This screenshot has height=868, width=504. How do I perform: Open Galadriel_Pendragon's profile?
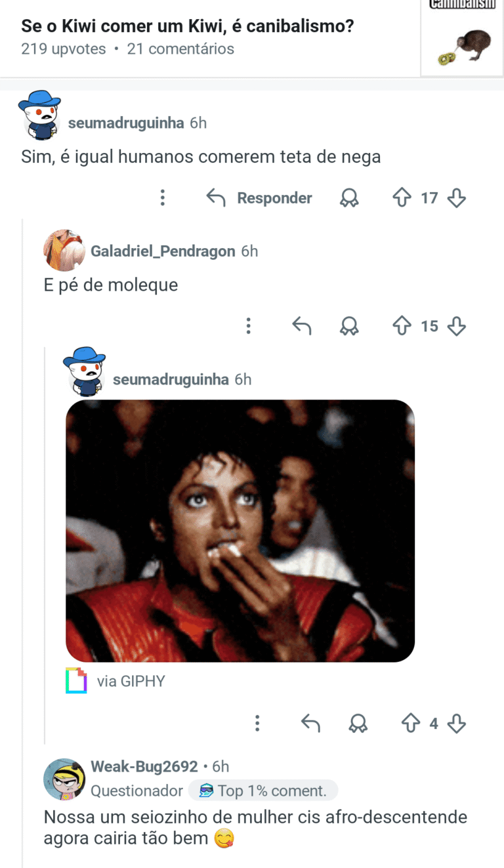click(163, 251)
